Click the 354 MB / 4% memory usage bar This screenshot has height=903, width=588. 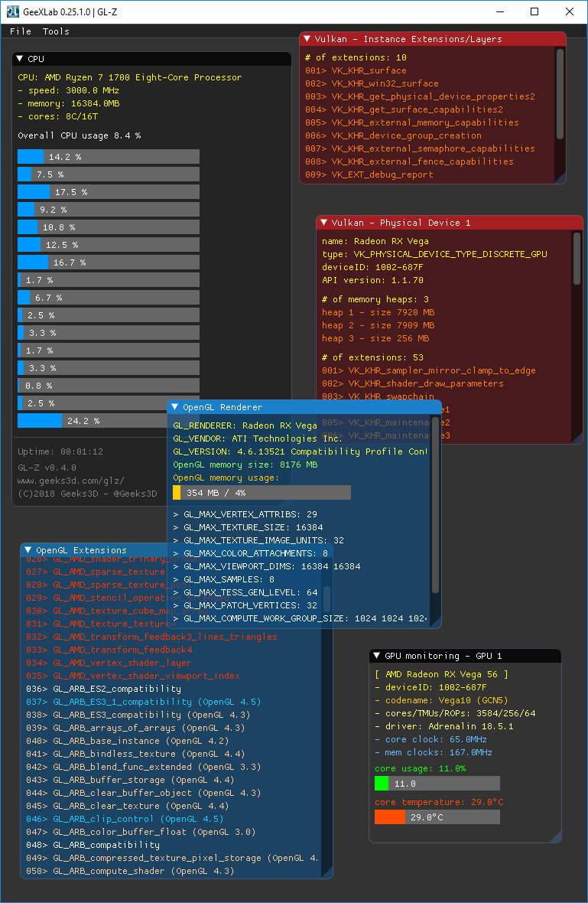(x=262, y=493)
